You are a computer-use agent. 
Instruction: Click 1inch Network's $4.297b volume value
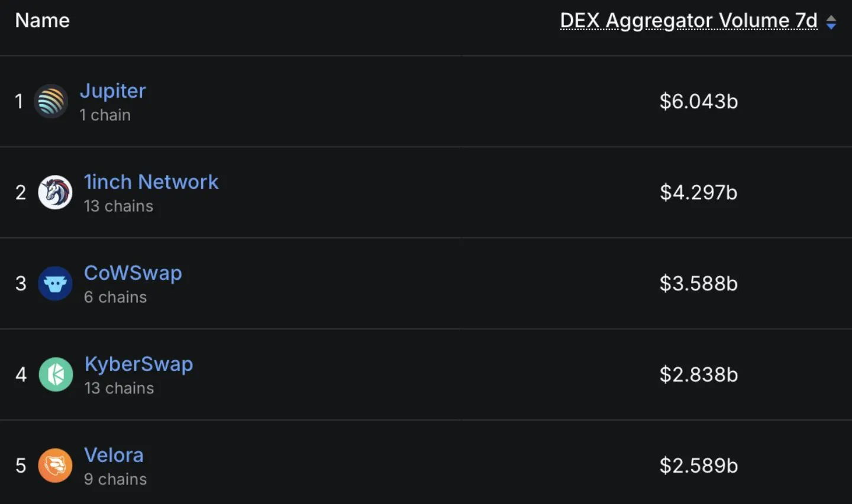[x=698, y=193]
